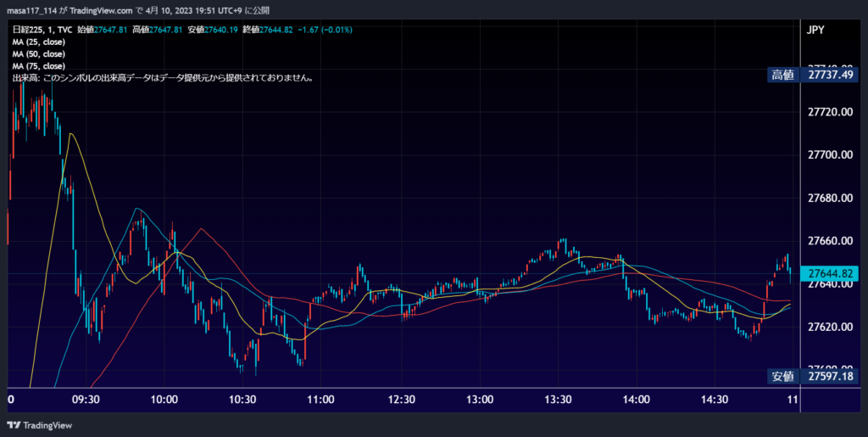Image resolution: width=868 pixels, height=437 pixels.
Task: Click the 11:00 time axis label
Action: click(321, 400)
